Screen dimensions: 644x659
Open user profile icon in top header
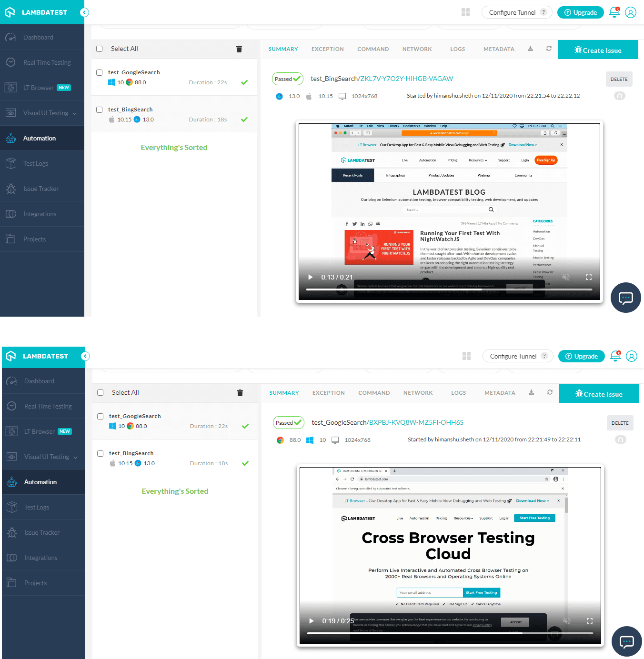click(631, 12)
